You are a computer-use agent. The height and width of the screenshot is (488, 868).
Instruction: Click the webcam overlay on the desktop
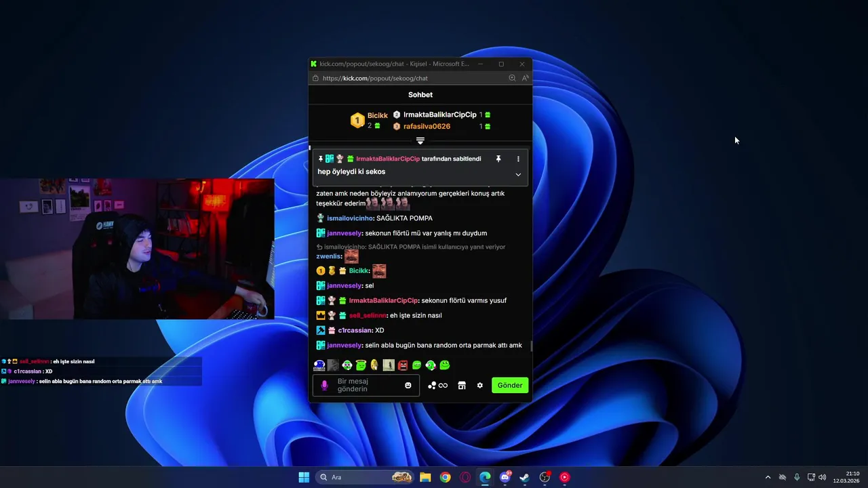(x=137, y=249)
